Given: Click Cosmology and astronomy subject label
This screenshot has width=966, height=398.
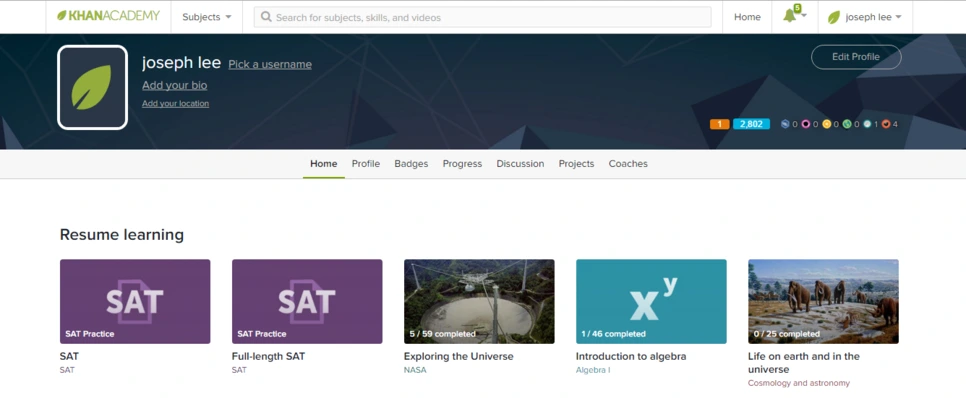Looking at the screenshot, I should (x=799, y=383).
